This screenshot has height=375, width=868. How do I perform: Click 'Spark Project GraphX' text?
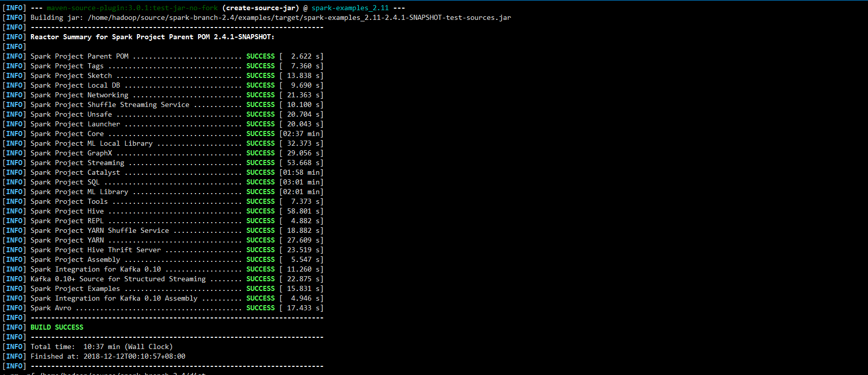tap(71, 153)
